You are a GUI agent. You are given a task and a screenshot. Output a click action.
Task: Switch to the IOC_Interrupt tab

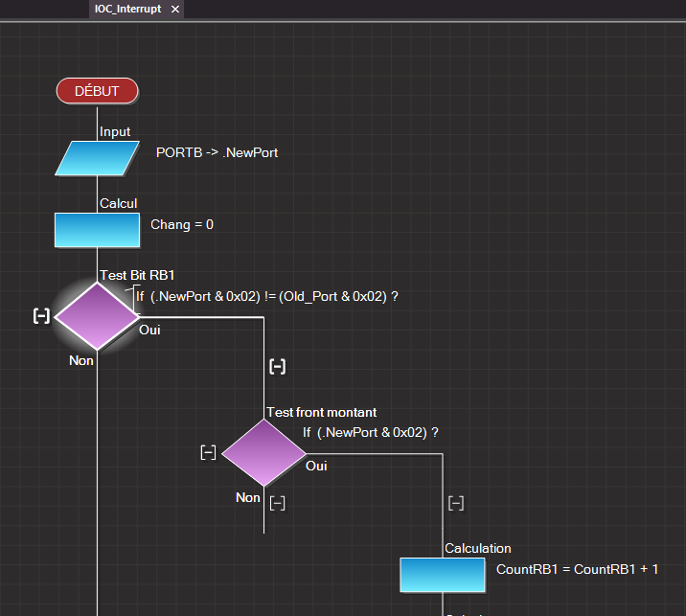(128, 9)
